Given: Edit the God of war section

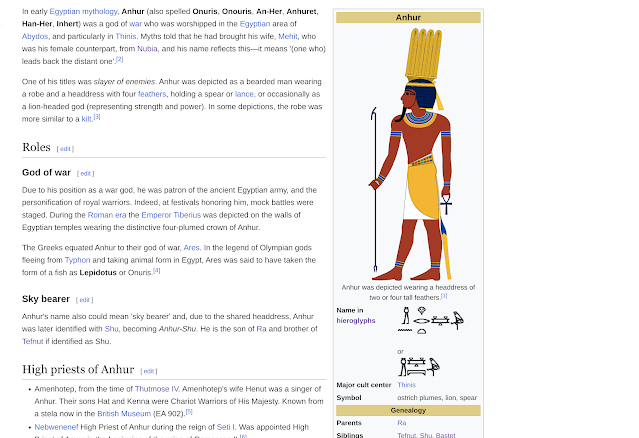Looking at the screenshot, I should tap(86, 174).
